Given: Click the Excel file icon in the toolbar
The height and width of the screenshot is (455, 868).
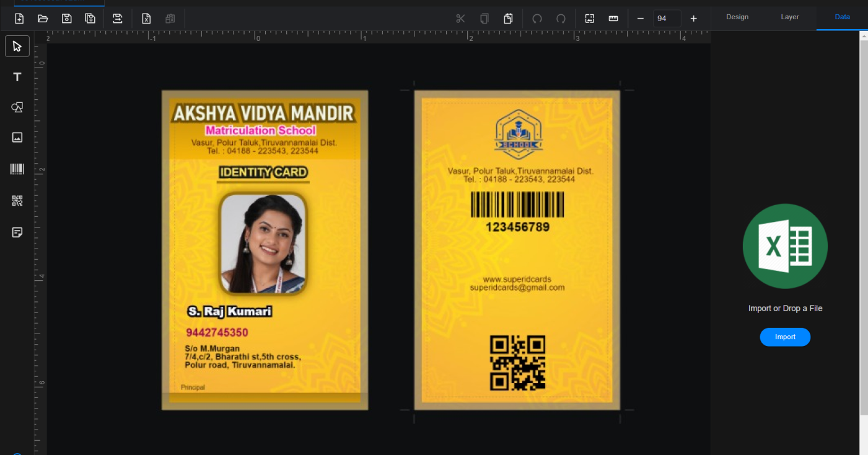Looking at the screenshot, I should pos(146,19).
